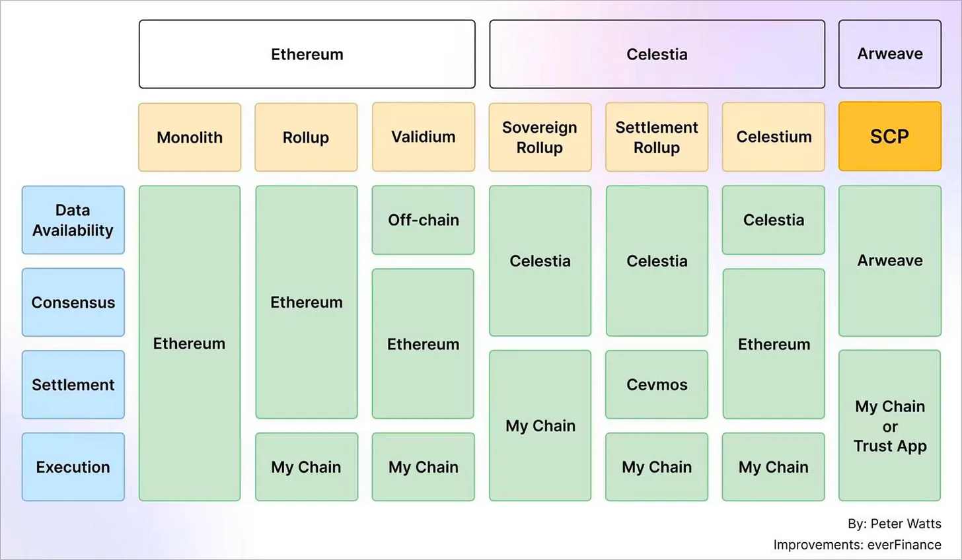Click the Validium category box
The width and height of the screenshot is (962, 560).
[x=424, y=137]
